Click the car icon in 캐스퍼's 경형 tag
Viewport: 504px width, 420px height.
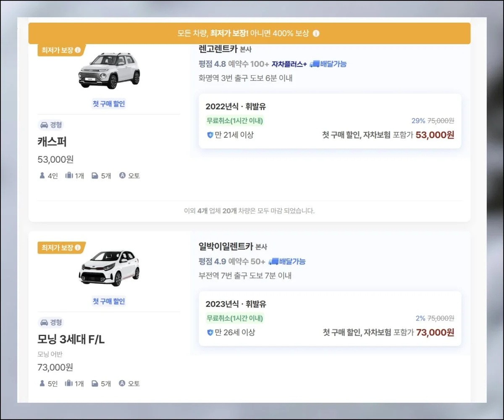[x=44, y=125]
